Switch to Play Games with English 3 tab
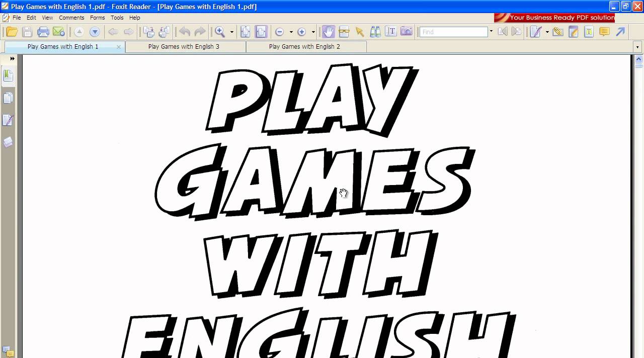The image size is (644, 358). pos(186,47)
